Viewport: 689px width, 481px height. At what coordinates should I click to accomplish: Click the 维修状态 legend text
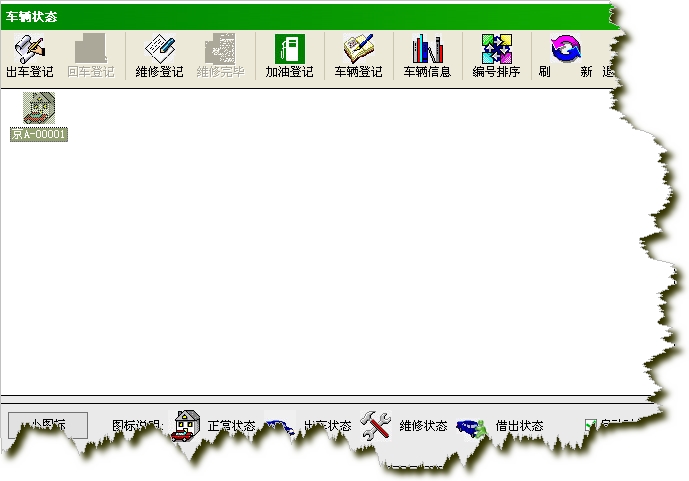tap(423, 426)
